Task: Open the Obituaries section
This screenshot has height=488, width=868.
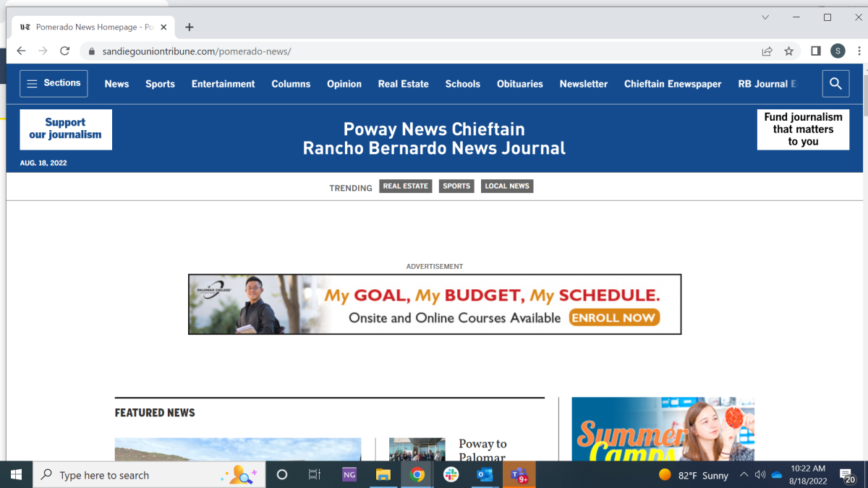Action: (x=520, y=84)
